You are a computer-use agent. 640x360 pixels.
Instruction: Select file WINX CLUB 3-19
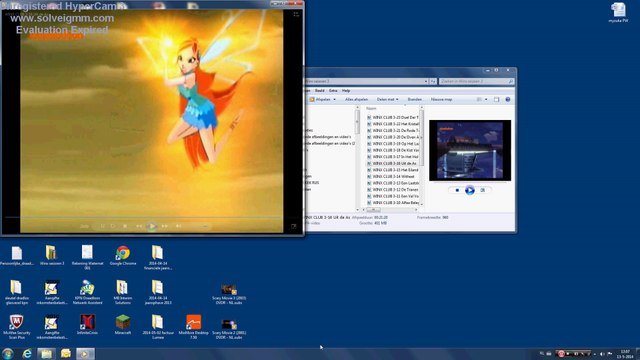coord(393,144)
